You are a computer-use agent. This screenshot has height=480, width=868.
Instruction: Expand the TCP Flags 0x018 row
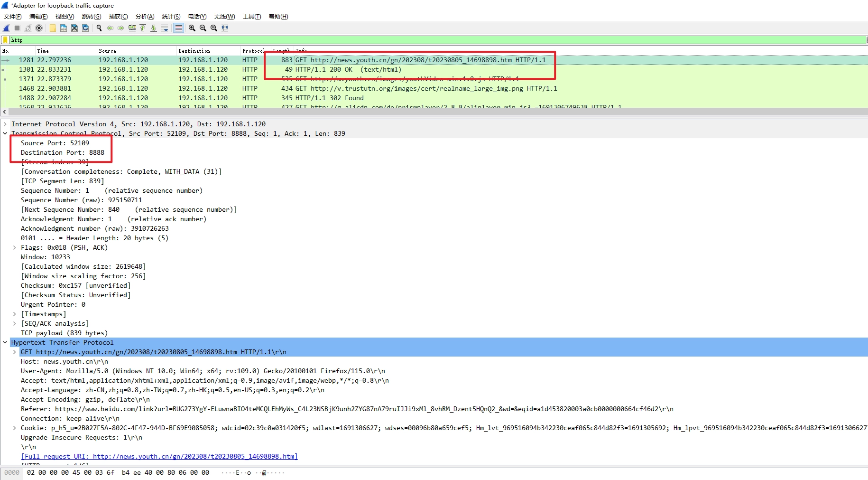pos(15,247)
